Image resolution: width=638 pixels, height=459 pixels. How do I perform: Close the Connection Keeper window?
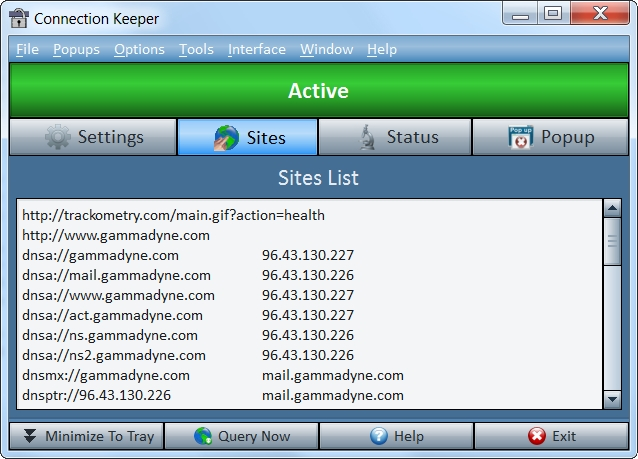600,13
